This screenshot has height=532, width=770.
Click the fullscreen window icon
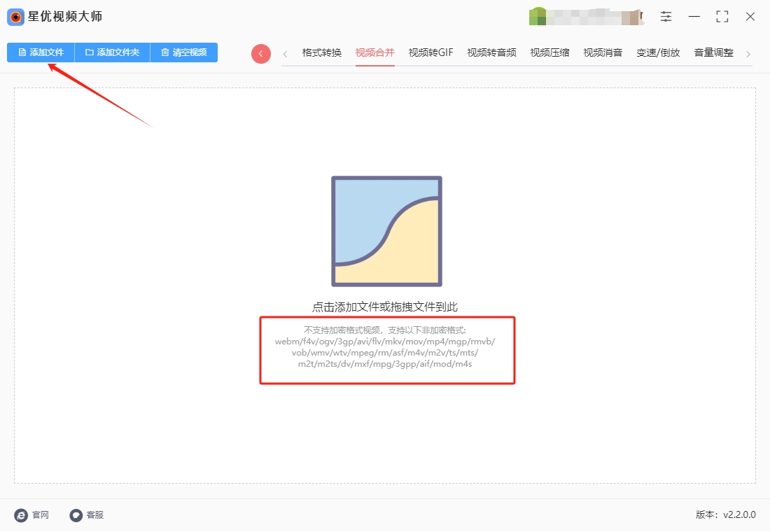(722, 17)
